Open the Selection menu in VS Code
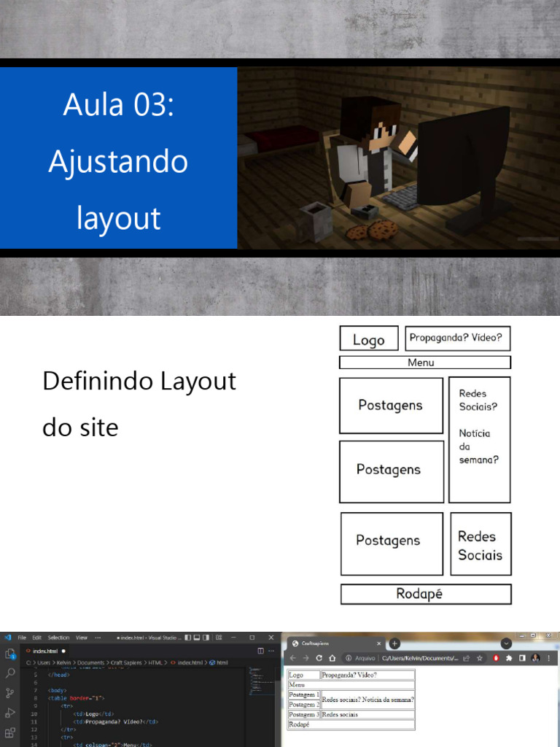The height and width of the screenshot is (747, 560). click(58, 638)
